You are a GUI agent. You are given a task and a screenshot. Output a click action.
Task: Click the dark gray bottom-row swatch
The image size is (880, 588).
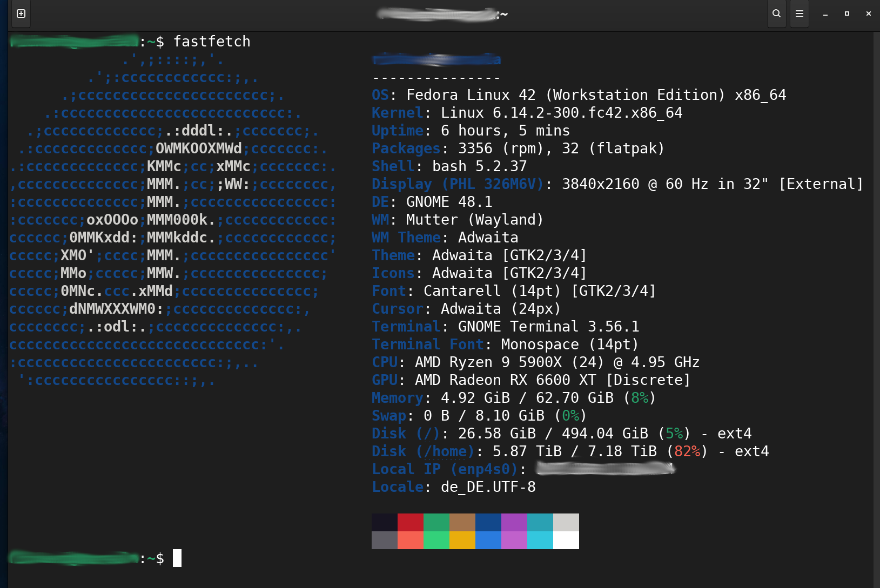point(385,540)
